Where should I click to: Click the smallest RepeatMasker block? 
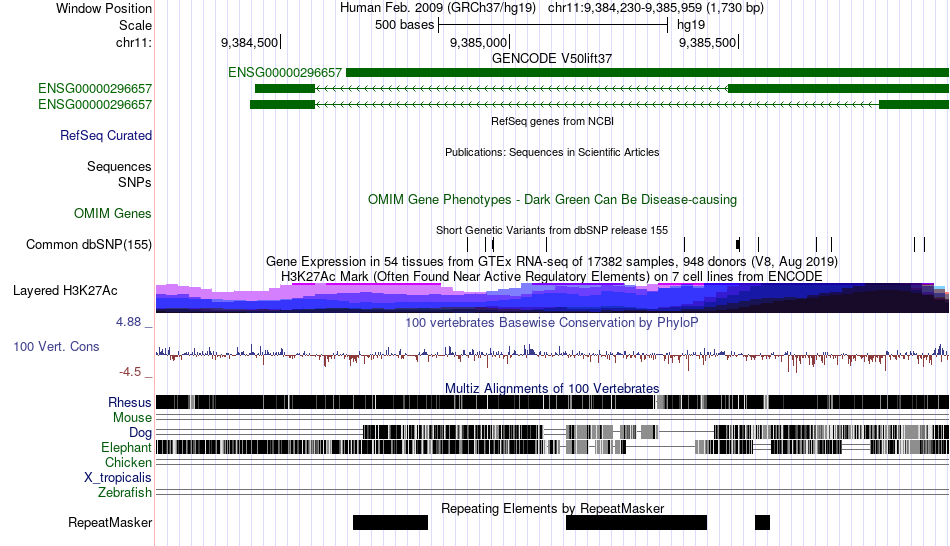click(x=762, y=522)
